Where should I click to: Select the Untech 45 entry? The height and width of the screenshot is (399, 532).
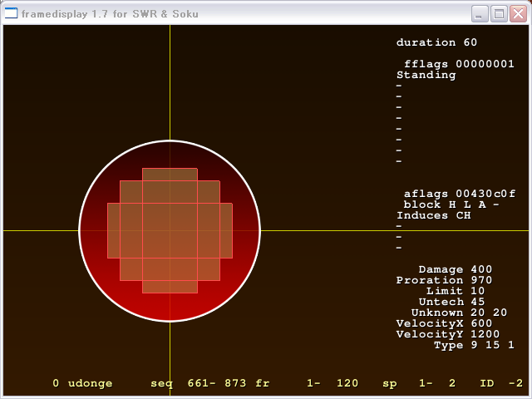(451, 302)
